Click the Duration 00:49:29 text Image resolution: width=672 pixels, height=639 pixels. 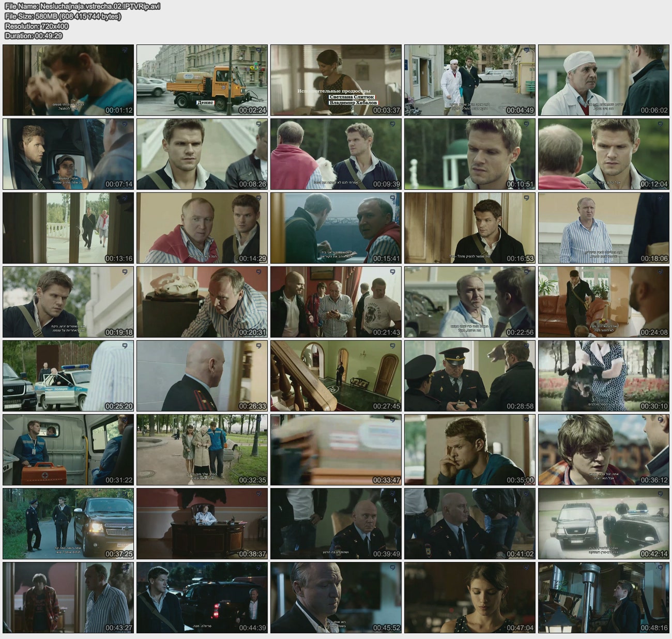(34, 36)
